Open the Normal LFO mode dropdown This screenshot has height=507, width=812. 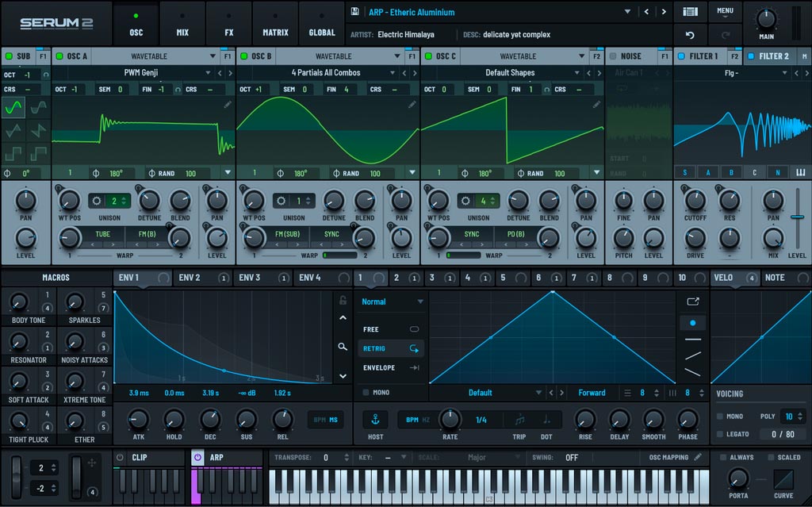[391, 302]
